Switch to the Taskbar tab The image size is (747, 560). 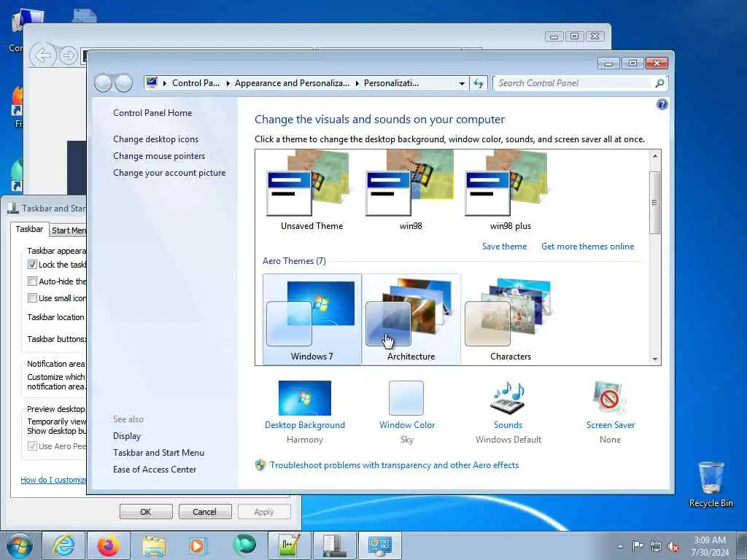(x=29, y=229)
